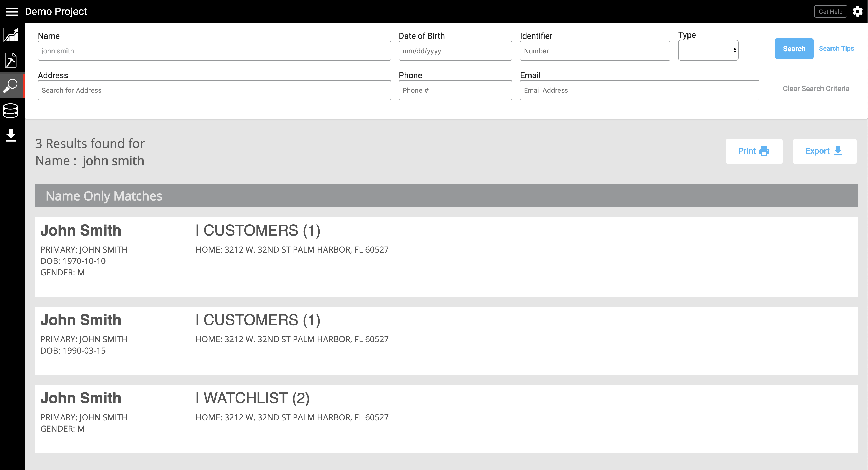Open the hamburger menu
Screen dimensions: 868x470
pyautogui.click(x=12, y=12)
